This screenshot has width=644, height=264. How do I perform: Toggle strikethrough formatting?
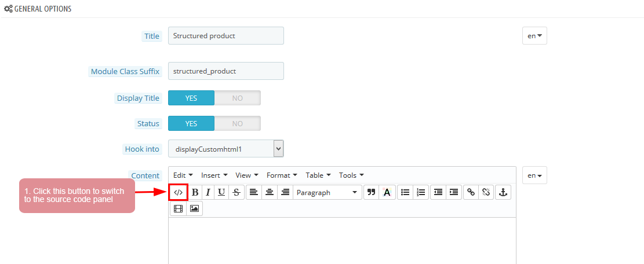236,192
